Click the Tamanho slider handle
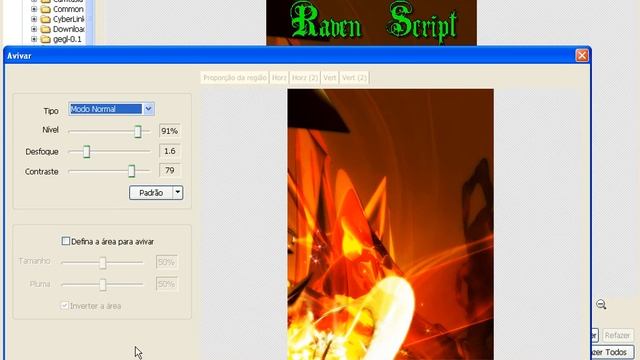Screen dimensions: 640x360 103,262
